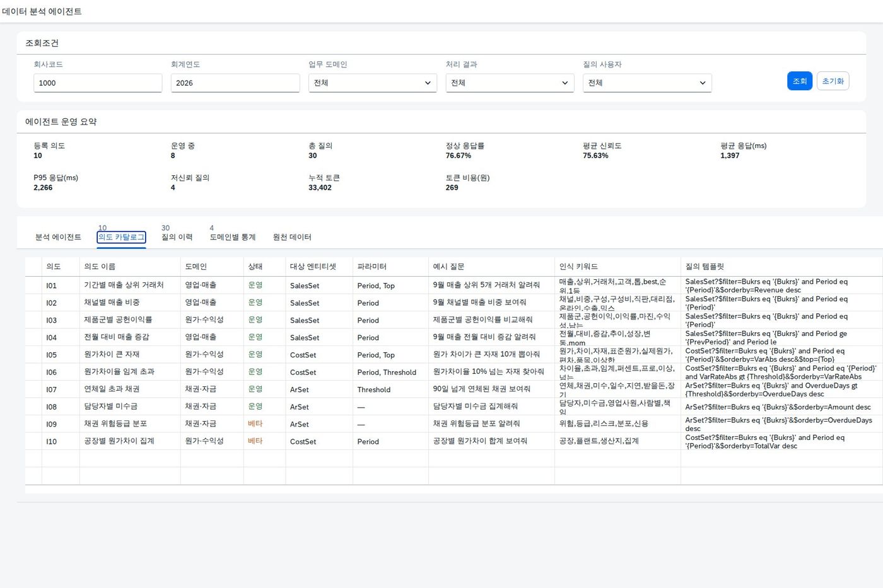Open the 질의 사용자 combo box

tap(647, 83)
